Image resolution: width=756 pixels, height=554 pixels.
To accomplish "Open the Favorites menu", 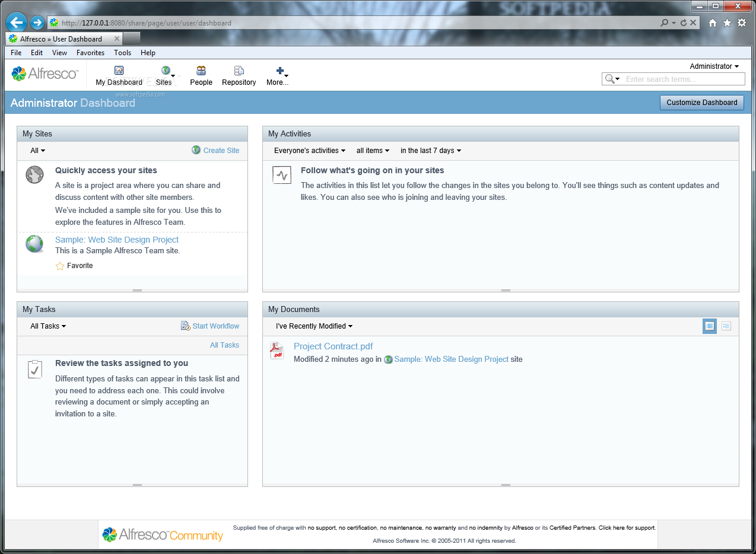I will [x=90, y=53].
